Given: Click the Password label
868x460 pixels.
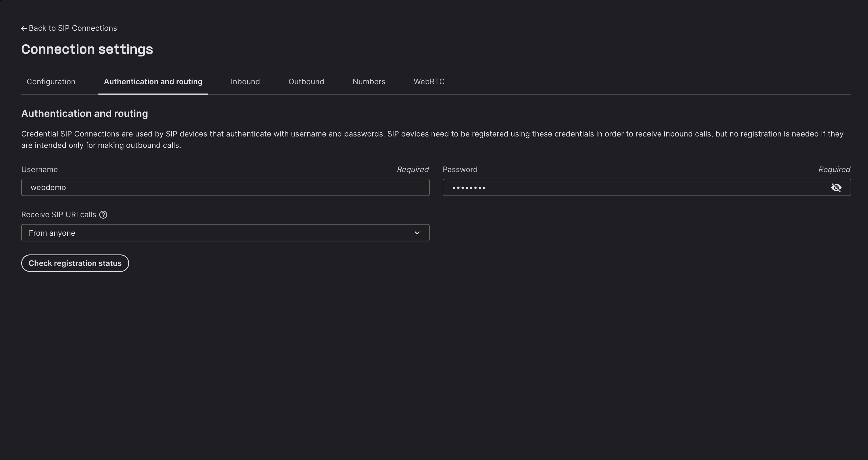Looking at the screenshot, I should [460, 169].
